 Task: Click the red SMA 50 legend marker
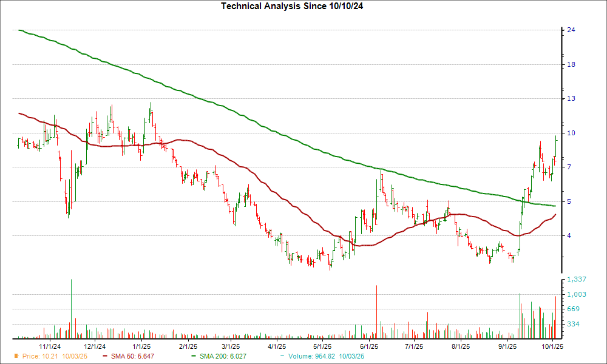pos(106,356)
